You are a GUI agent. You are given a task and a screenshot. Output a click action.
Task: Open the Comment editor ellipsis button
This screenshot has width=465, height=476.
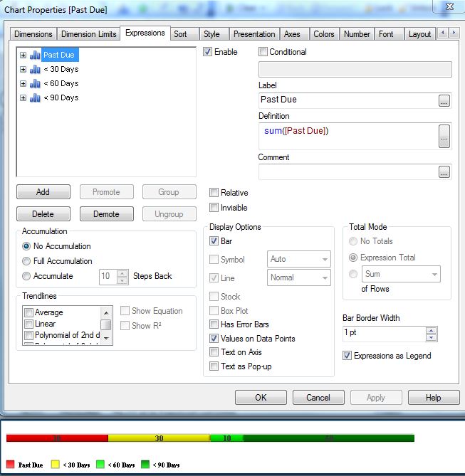[444, 172]
